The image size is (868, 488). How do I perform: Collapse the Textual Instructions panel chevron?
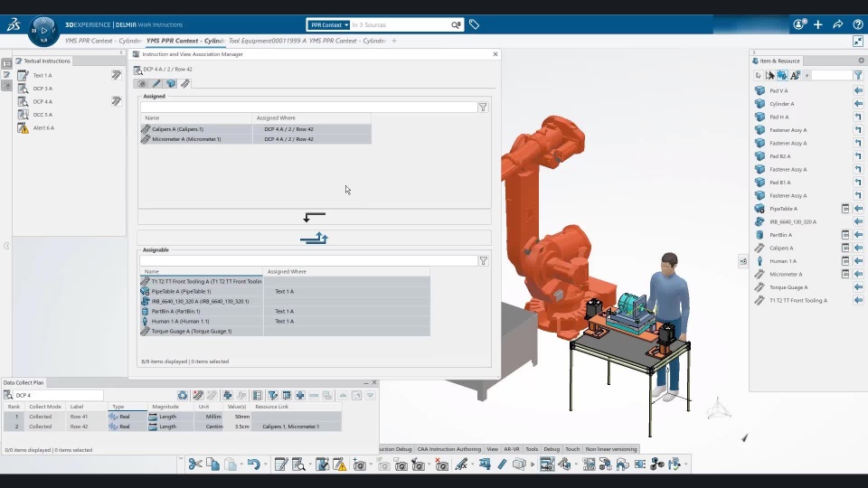(121, 52)
